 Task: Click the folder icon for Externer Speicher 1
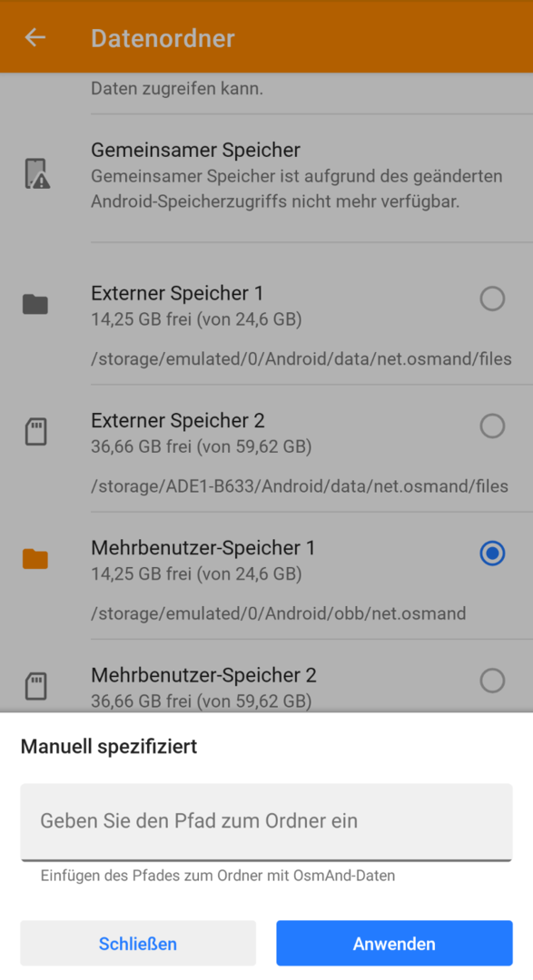[x=35, y=304]
